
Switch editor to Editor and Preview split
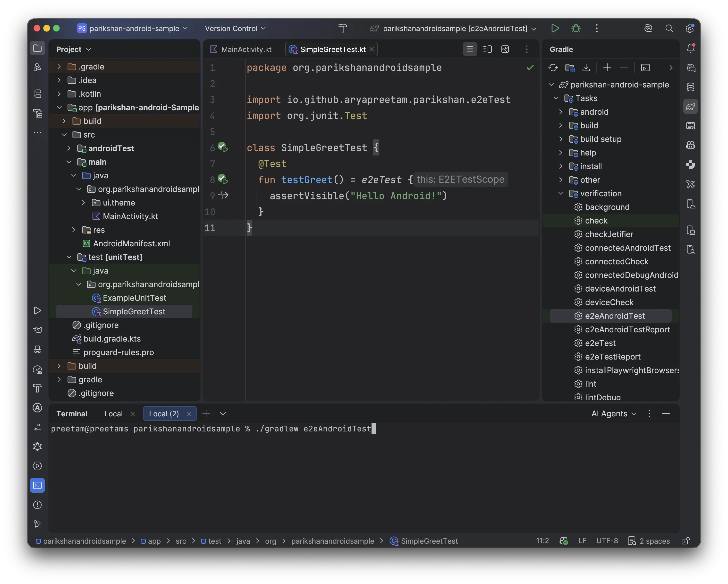tap(487, 49)
